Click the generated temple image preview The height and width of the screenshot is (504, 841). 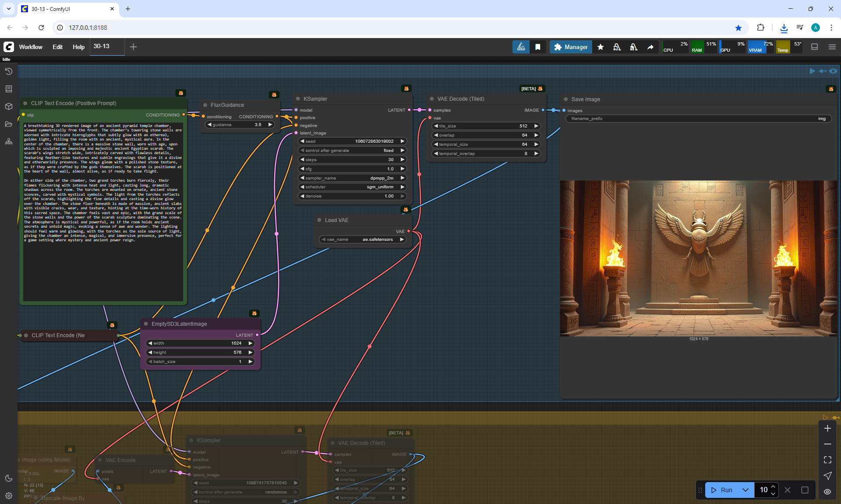coord(698,258)
